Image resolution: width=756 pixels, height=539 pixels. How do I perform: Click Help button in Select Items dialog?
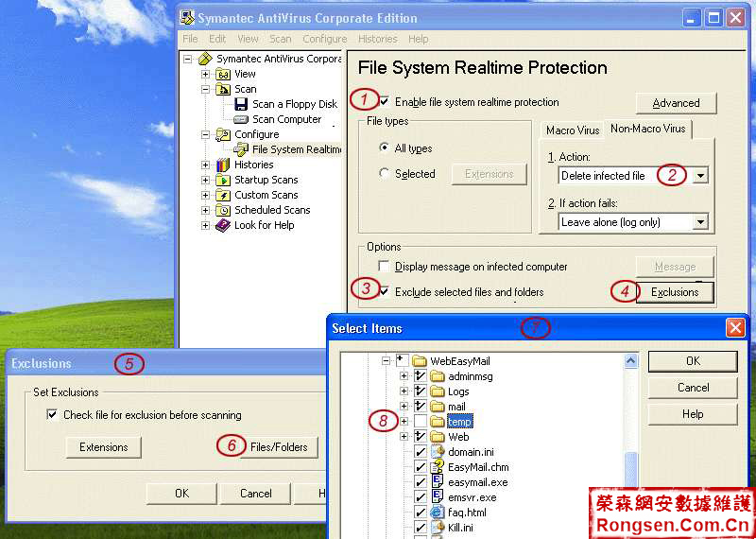[x=693, y=414]
